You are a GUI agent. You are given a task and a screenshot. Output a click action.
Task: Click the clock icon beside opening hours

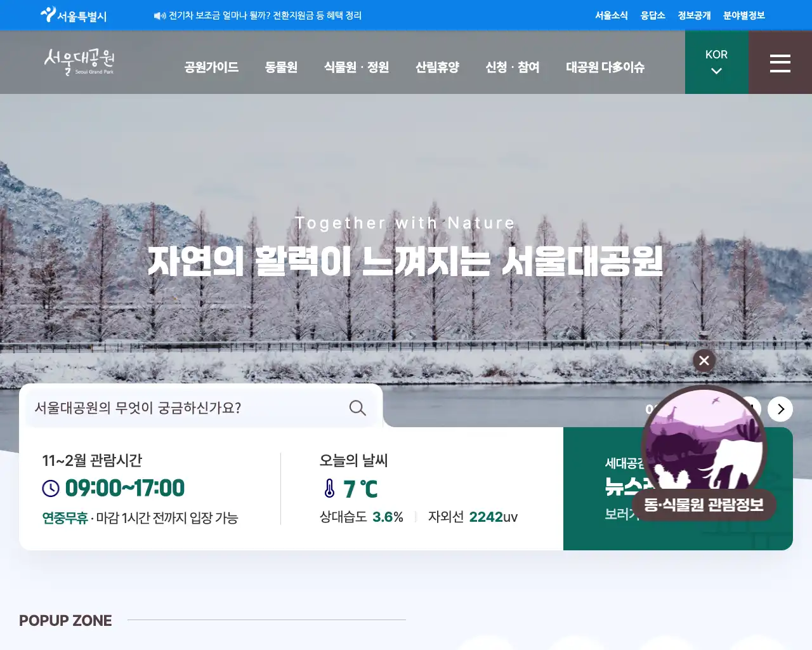pos(50,488)
